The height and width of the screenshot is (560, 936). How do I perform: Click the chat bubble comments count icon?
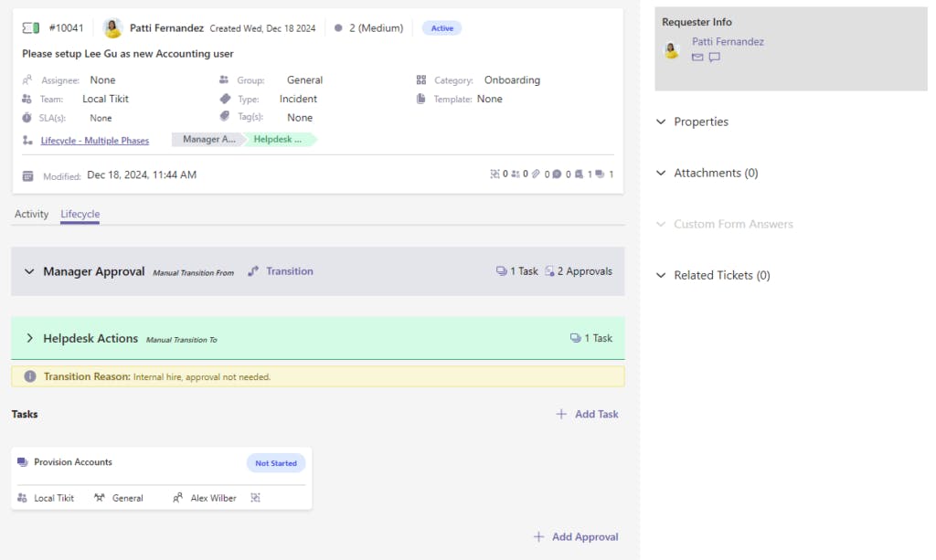557,174
